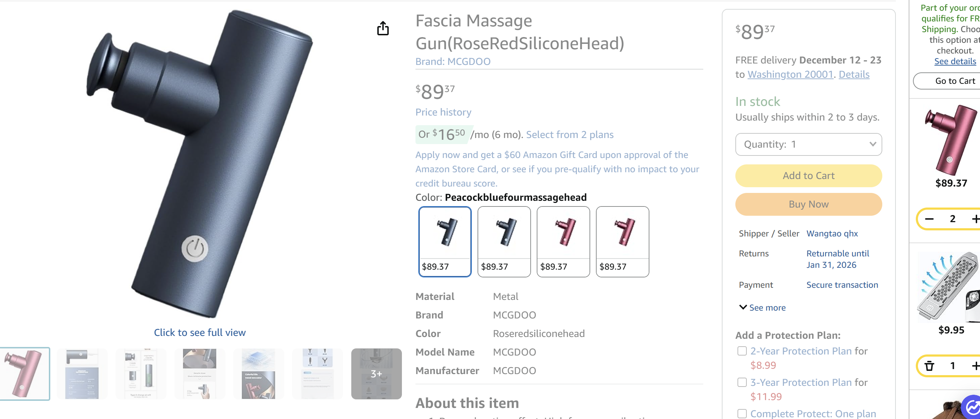The width and height of the screenshot is (980, 419).
Task: Open the Quantity dropdown
Action: [x=808, y=144]
